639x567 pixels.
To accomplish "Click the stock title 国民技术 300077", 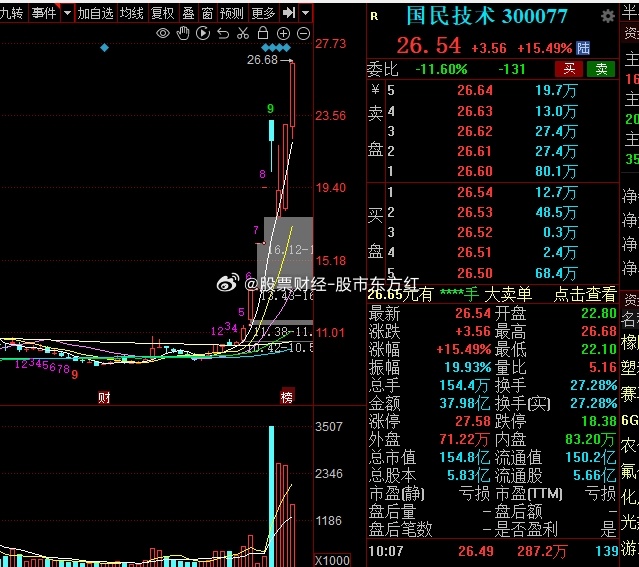I will pos(487,16).
